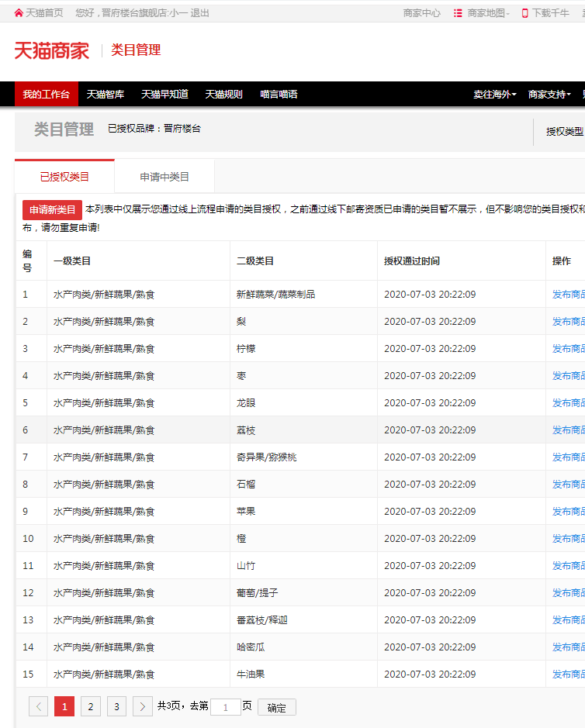Open the 天猫首页 link
This screenshot has height=728, width=585.
[x=44, y=13]
